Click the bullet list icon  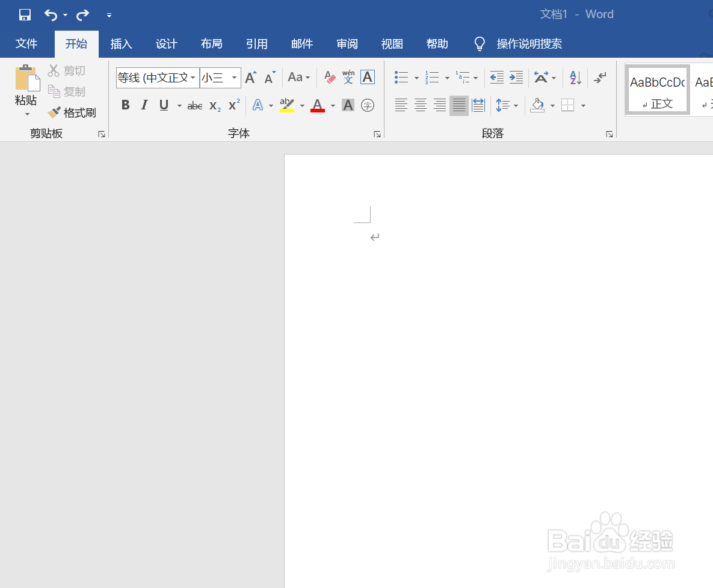coord(401,77)
